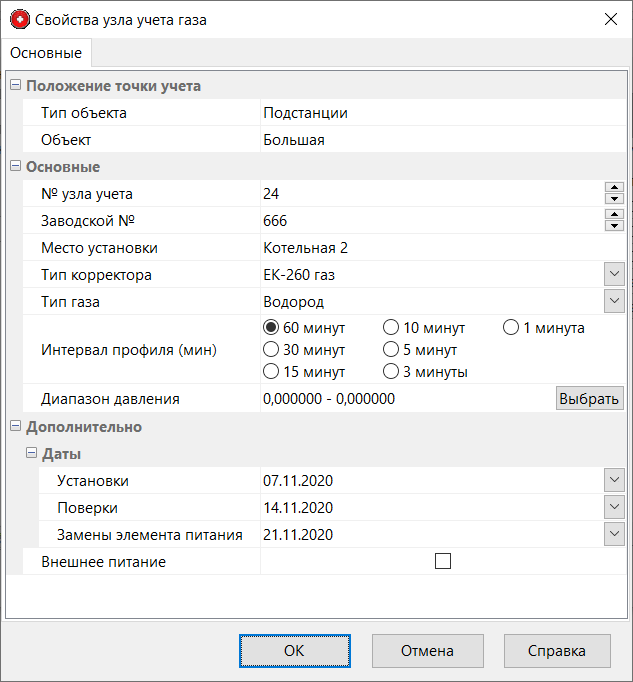Increment the Заводской № spinner up

[614, 215]
